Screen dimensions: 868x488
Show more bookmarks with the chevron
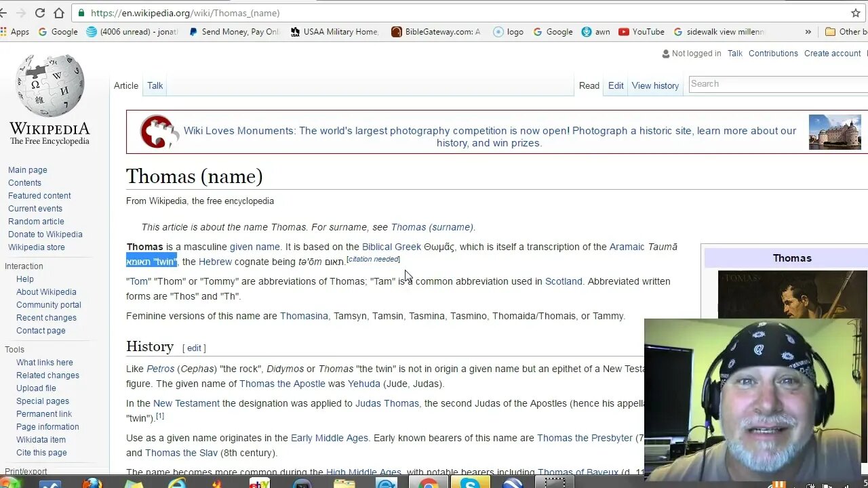coord(808,32)
